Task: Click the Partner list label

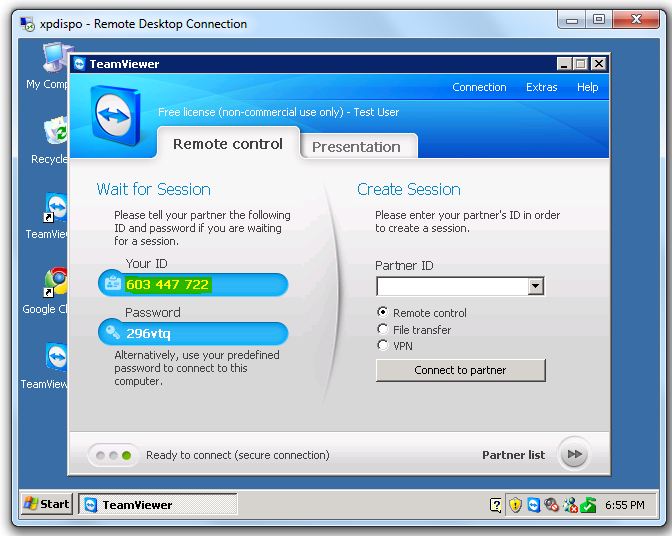Action: [513, 455]
